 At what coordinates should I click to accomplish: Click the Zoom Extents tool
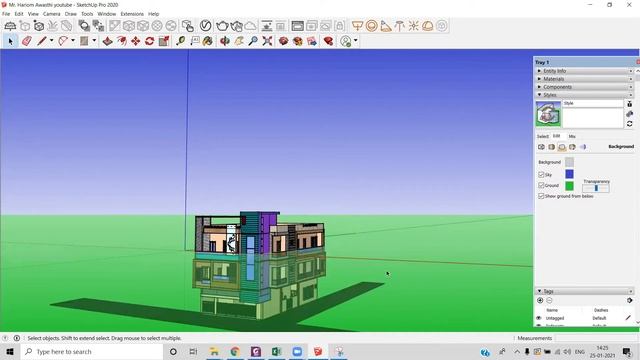(x=267, y=41)
